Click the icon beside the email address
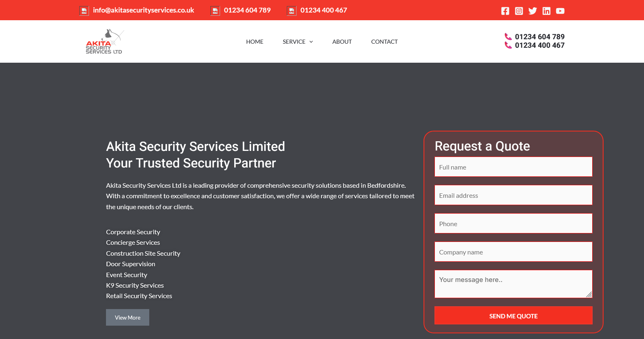 84,11
